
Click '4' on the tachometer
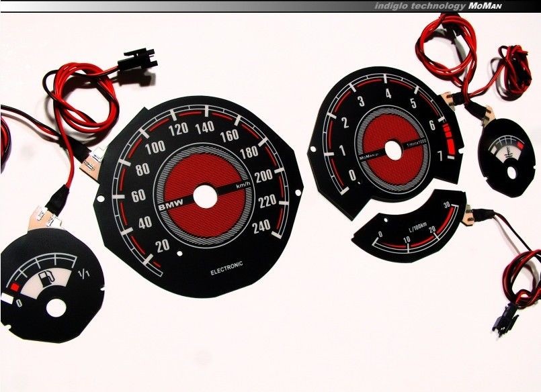[x=388, y=93]
